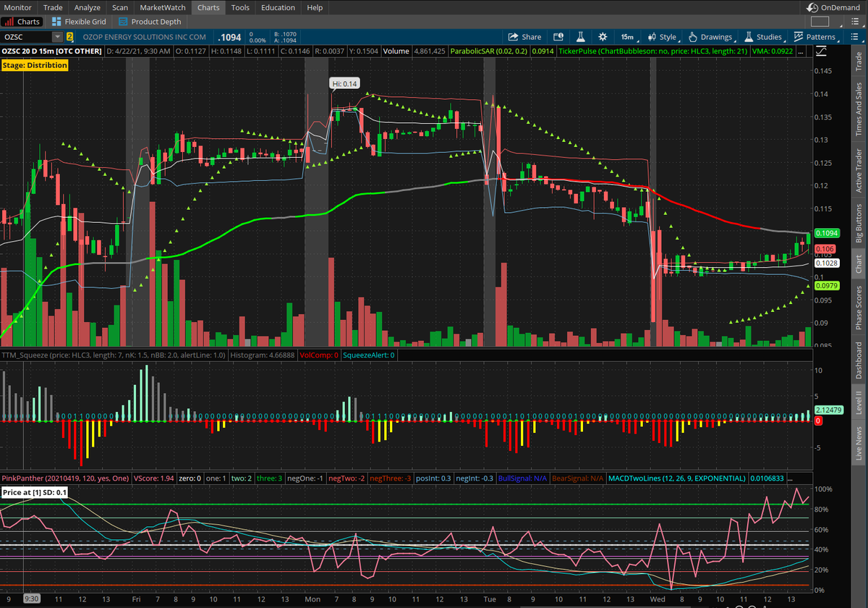The width and height of the screenshot is (868, 608).
Task: Click the Charts sub-tab bar-chart icon
Action: coord(9,22)
